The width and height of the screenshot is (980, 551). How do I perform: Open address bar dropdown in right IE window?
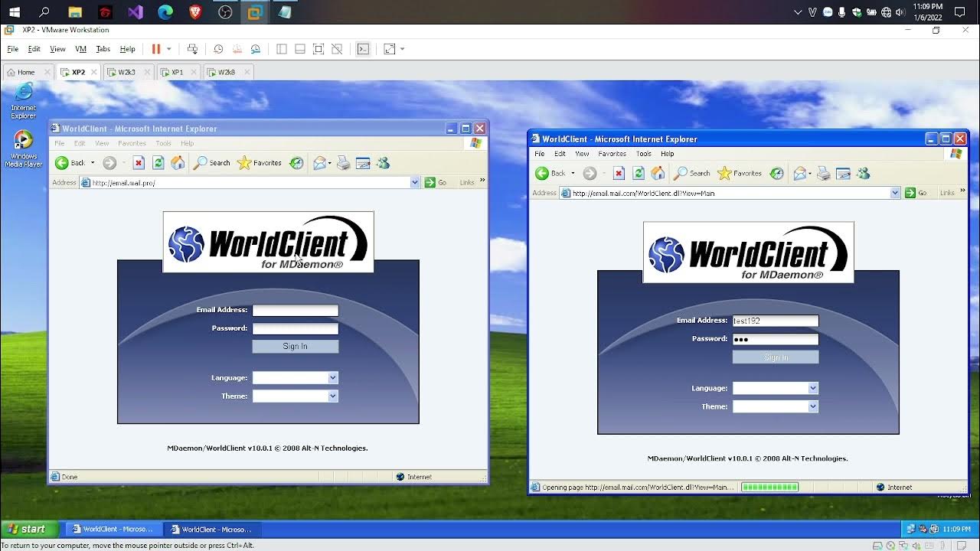(x=895, y=194)
